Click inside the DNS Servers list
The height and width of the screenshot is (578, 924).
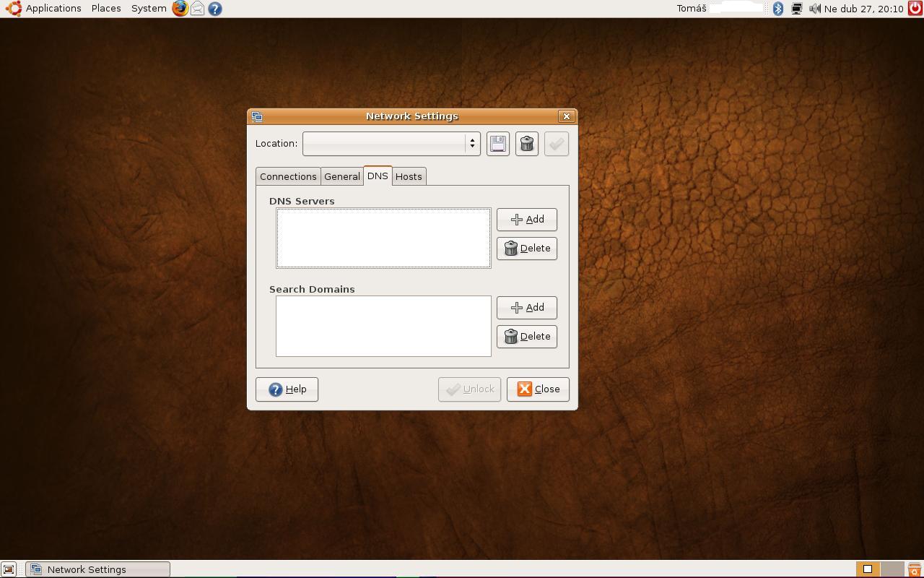[383, 238]
